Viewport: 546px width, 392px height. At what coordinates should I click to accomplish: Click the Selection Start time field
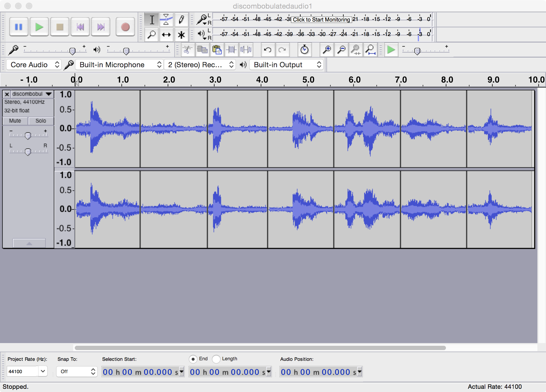pyautogui.click(x=143, y=372)
